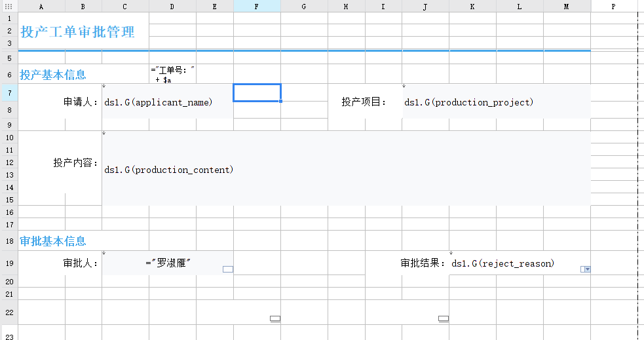The width and height of the screenshot is (644, 340).
Task: Click the button widget icon below column F
Action: 275,318
